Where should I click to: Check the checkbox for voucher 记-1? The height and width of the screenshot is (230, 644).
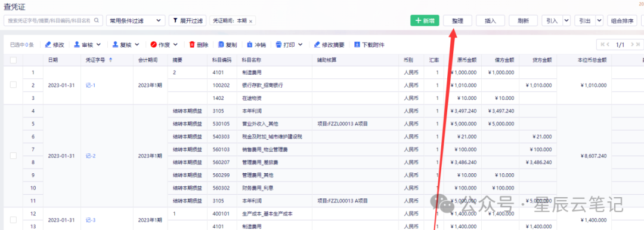(x=13, y=85)
